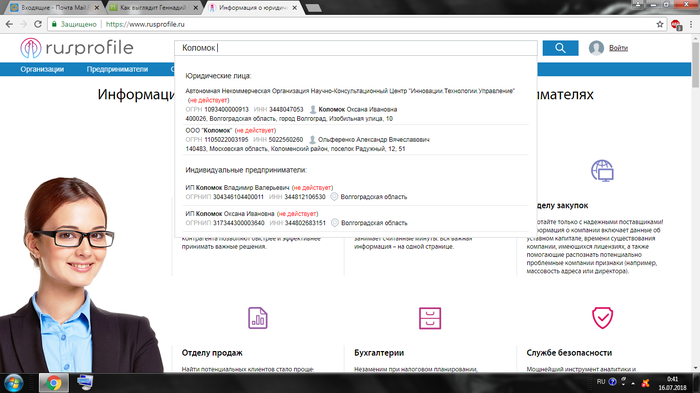Open Chrome menu three-dot button
700x393 pixels.
691,24
